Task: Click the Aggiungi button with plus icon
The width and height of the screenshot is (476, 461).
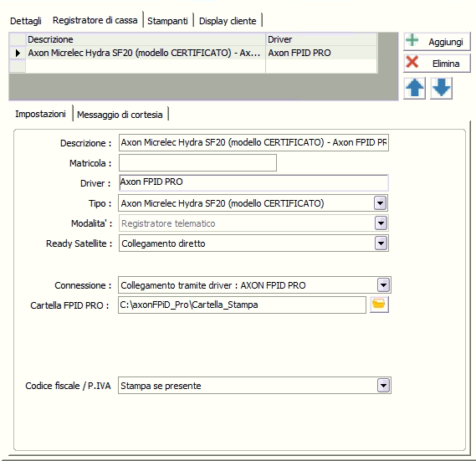Action: pos(437,41)
